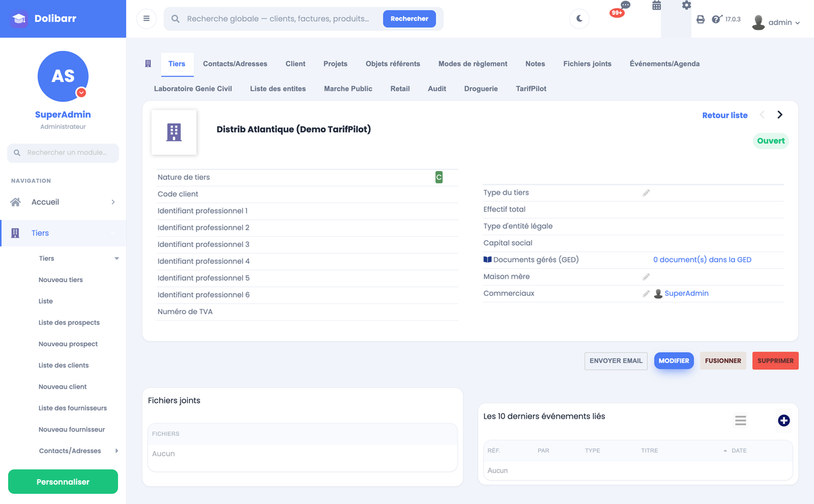Open the calendar agenda icon
The image size is (814, 504).
657,5
